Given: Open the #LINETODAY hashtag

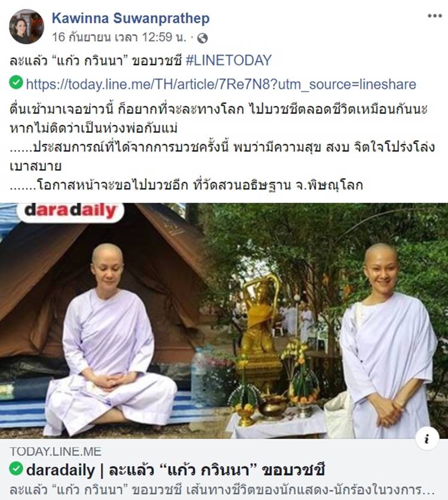Looking at the screenshot, I should pyautogui.click(x=228, y=60).
